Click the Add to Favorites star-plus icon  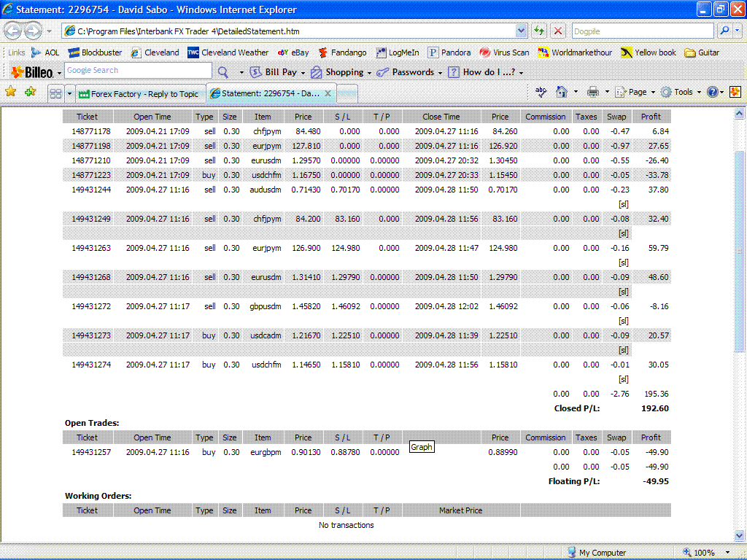coord(30,91)
